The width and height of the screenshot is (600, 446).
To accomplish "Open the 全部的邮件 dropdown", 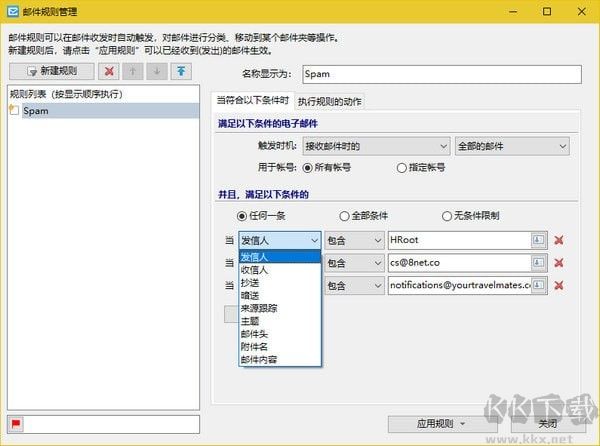I will click(x=512, y=146).
